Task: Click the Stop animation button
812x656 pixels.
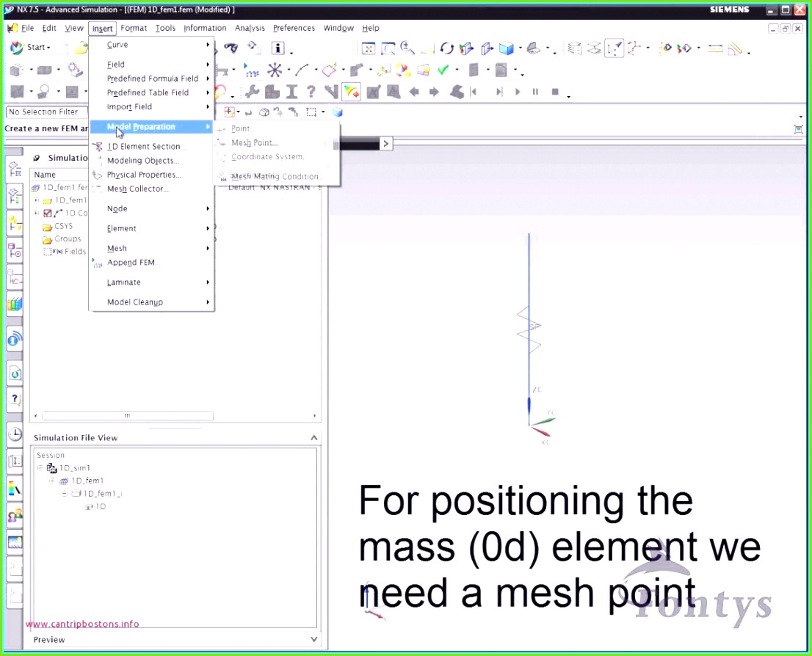Action: (x=555, y=92)
